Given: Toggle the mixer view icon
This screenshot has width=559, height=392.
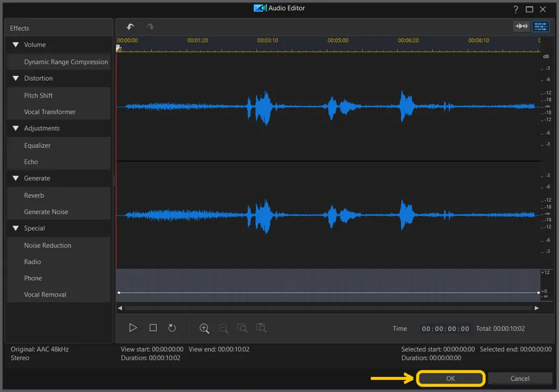Looking at the screenshot, I should pyautogui.click(x=541, y=26).
